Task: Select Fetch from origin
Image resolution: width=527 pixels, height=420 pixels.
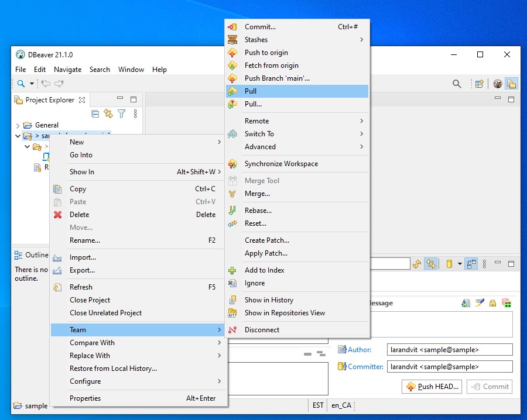Action: 297,66
